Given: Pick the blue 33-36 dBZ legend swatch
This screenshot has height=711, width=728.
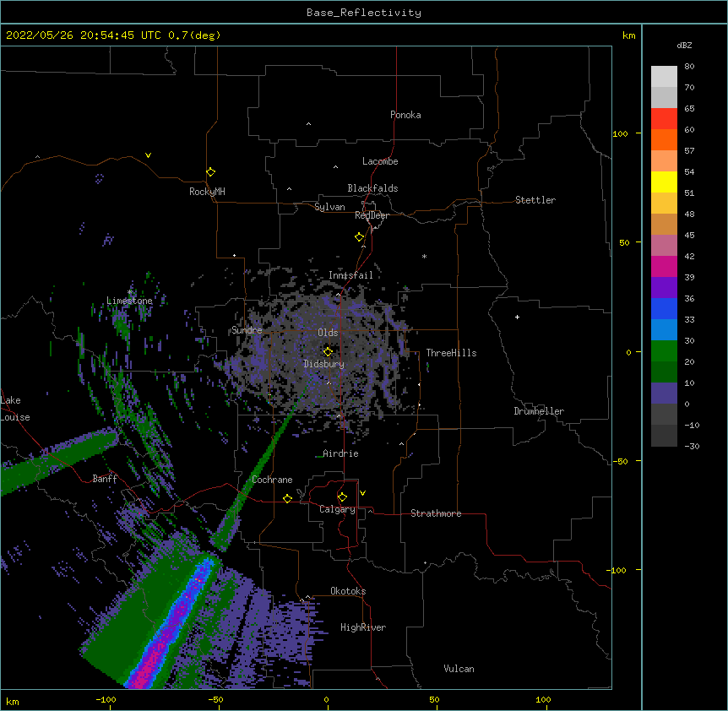Looking at the screenshot, I should 664,309.
